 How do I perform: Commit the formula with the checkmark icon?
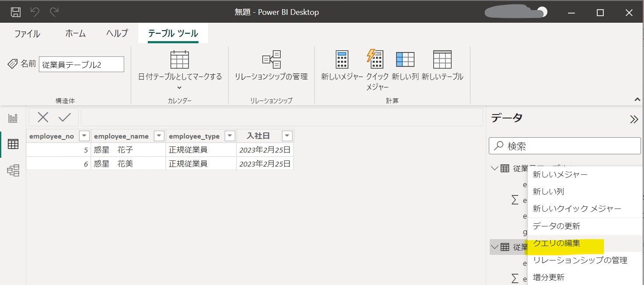click(x=65, y=117)
